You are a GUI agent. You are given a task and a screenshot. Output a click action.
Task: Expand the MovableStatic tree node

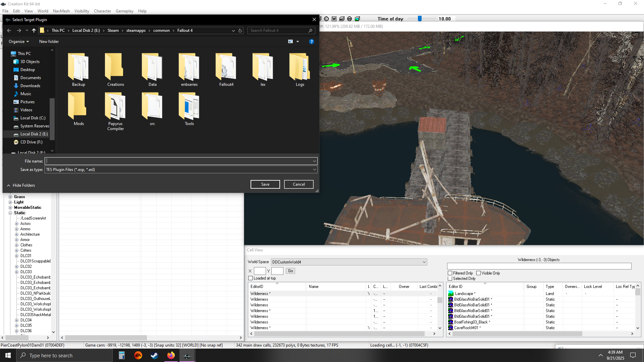click(10, 207)
